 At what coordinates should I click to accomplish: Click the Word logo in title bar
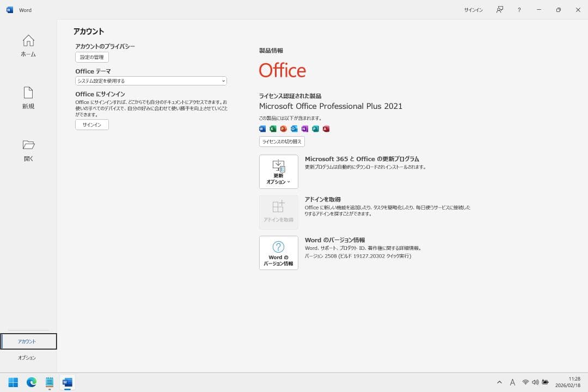pos(10,10)
